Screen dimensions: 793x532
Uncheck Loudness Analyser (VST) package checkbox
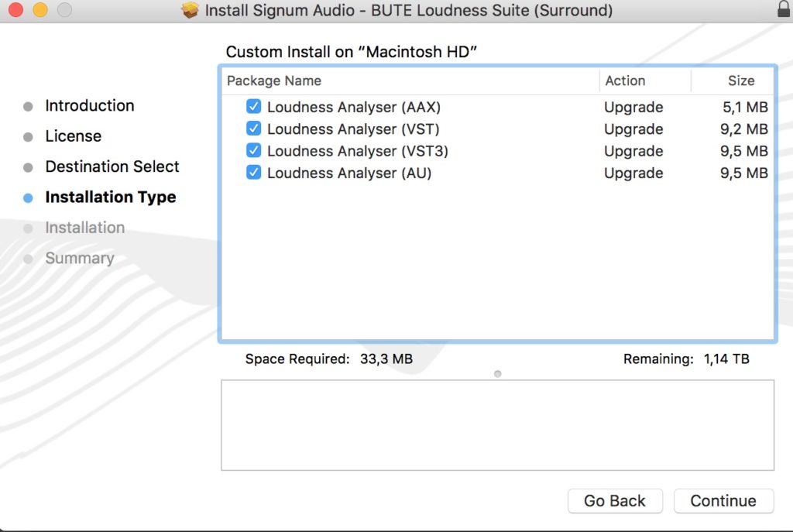[x=253, y=129]
